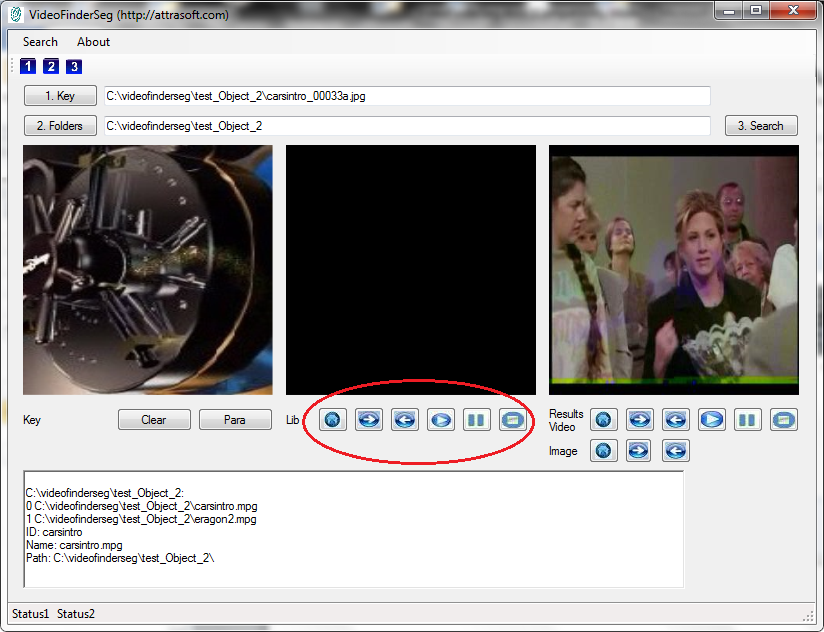Click the 2. Folders button

[60, 126]
